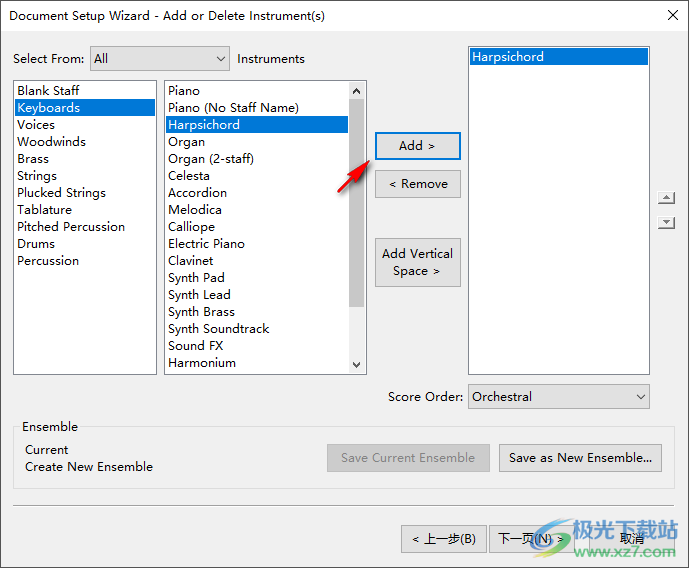This screenshot has height=568, width=689.
Task: Move instrument down with the down arrow
Action: coord(666,222)
